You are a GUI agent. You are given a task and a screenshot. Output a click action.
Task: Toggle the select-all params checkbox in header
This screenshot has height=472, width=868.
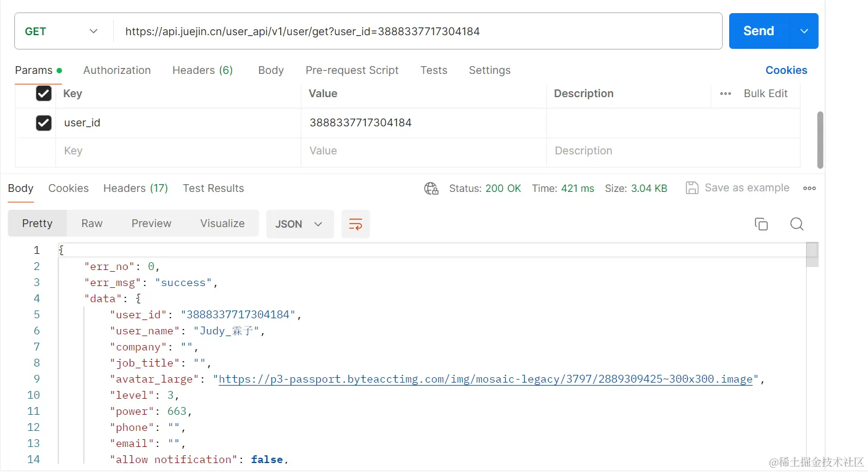pos(43,94)
